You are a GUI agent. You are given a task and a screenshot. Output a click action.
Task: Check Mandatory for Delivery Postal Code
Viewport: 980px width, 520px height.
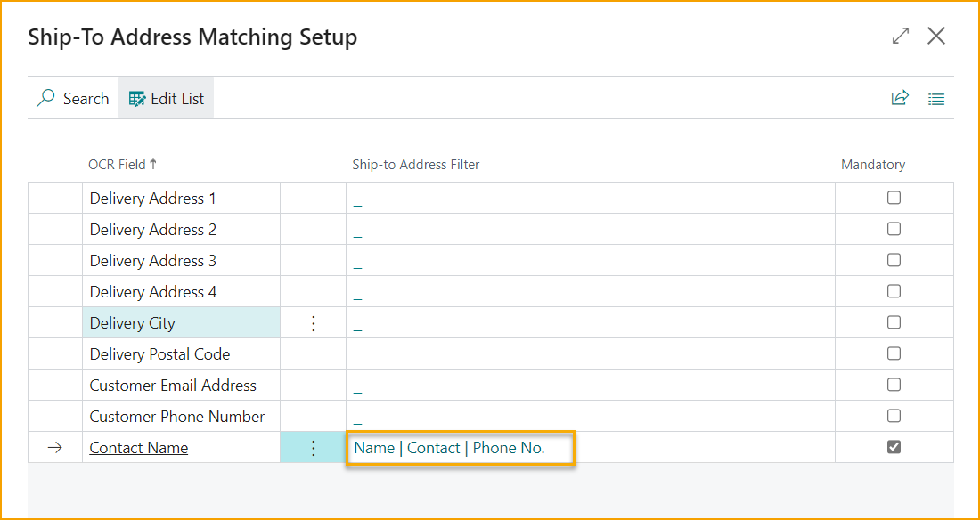pyautogui.click(x=894, y=353)
